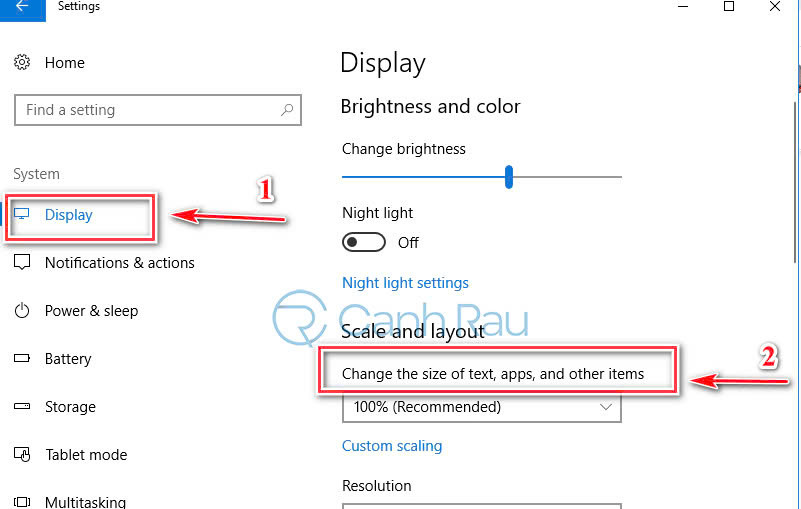
Task: Click the Multitasking icon
Action: 22,502
